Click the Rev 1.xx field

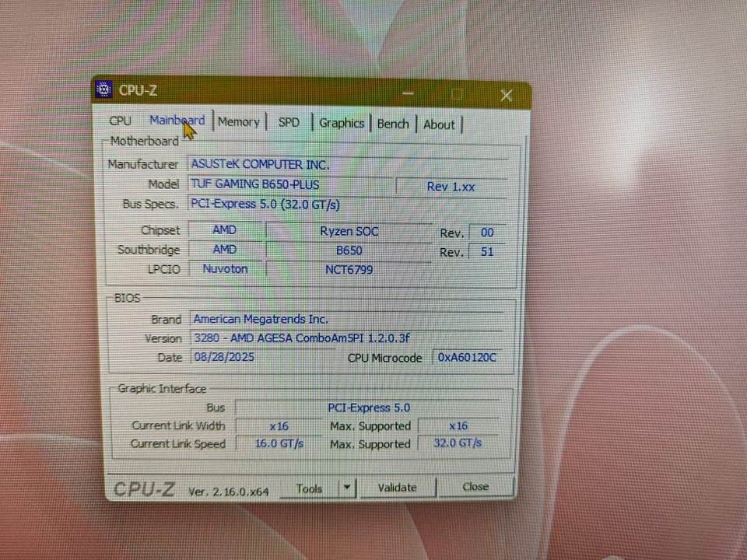click(451, 187)
